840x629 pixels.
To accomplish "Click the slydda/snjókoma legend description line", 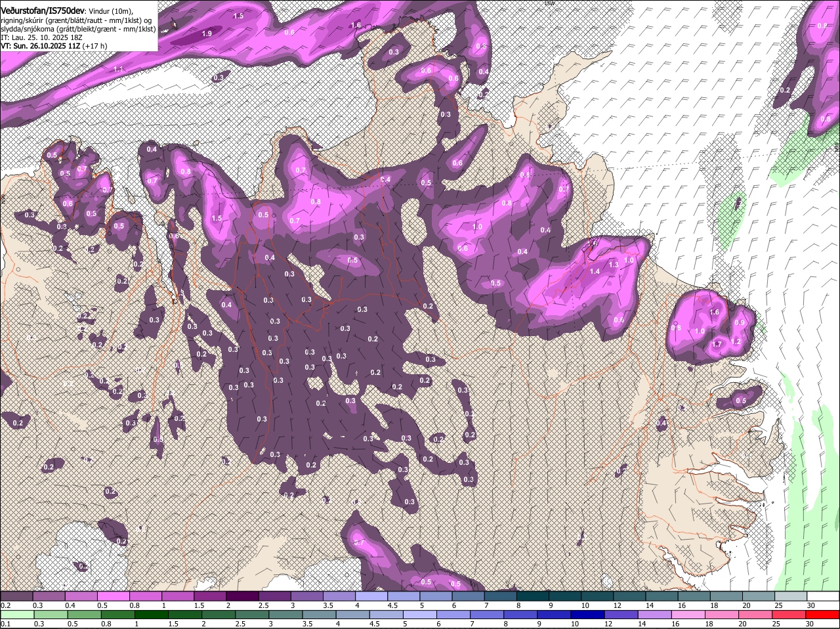I will 78,29.
